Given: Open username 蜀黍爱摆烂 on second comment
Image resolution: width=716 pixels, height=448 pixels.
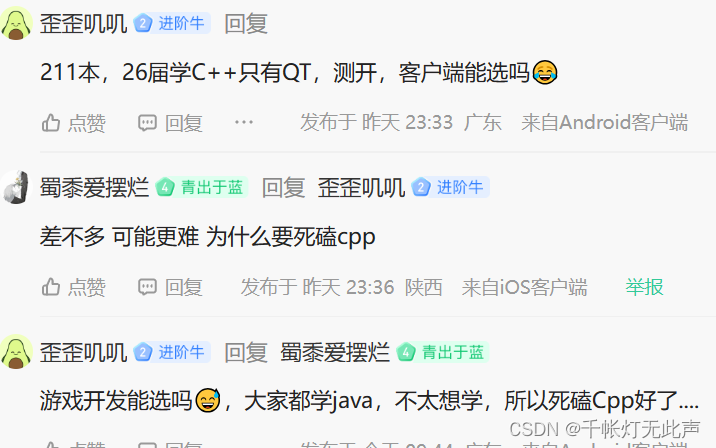Looking at the screenshot, I should point(95,188).
